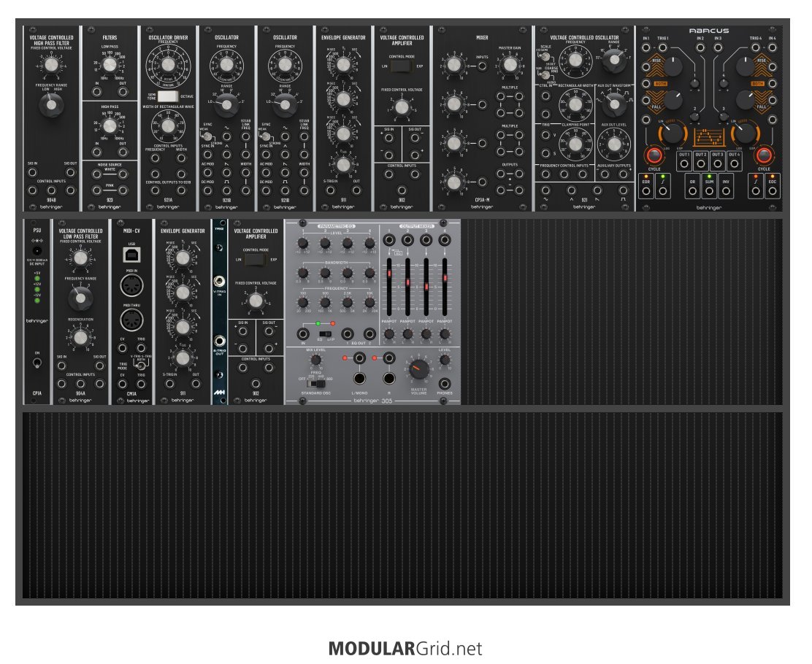The height and width of the screenshot is (664, 812).
Task: Click the Mixer Master Gain knob
Action: pyautogui.click(x=510, y=65)
